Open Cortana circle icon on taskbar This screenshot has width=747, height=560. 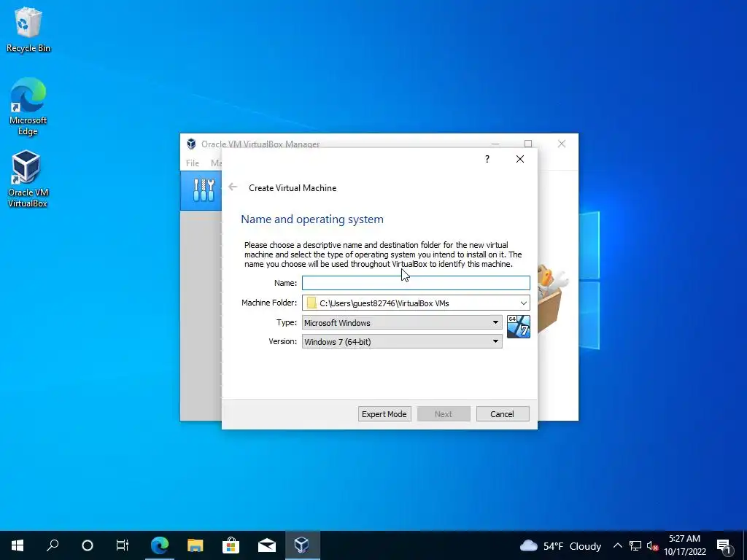(x=88, y=545)
